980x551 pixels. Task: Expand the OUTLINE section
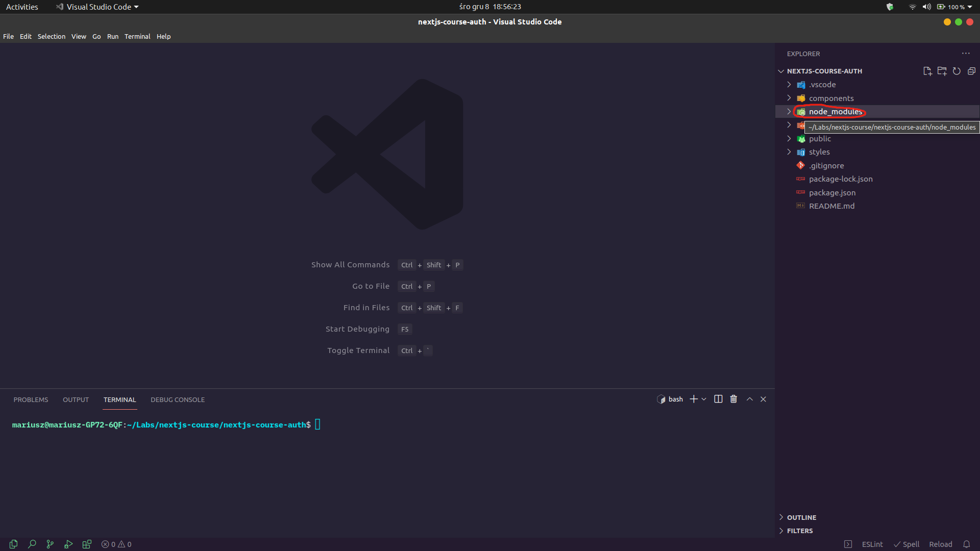pos(801,517)
